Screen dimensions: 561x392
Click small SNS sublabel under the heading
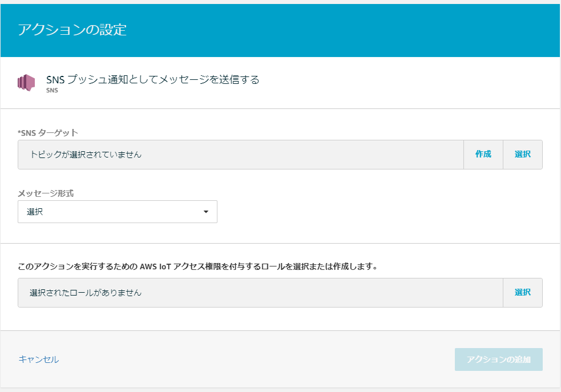tap(52, 90)
